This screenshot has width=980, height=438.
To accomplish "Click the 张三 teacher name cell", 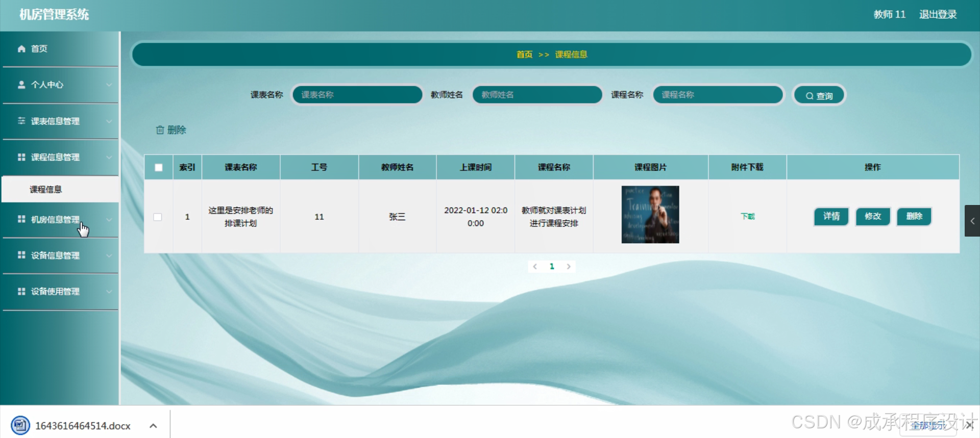I will [x=397, y=217].
